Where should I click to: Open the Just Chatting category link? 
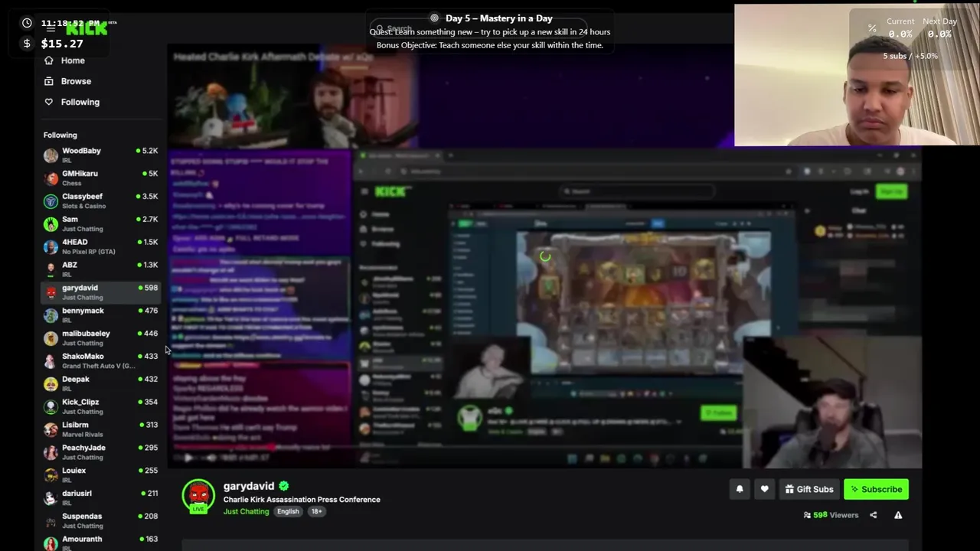tap(246, 511)
